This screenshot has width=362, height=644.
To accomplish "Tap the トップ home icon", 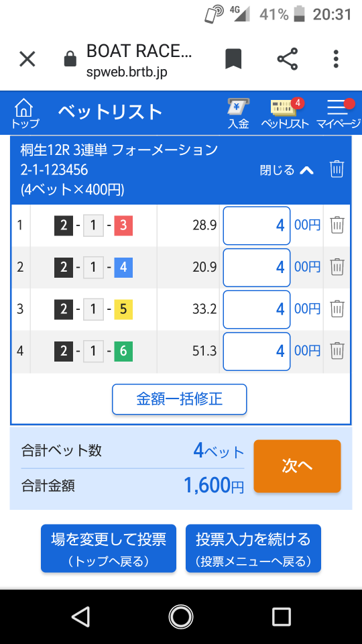I will [x=25, y=113].
